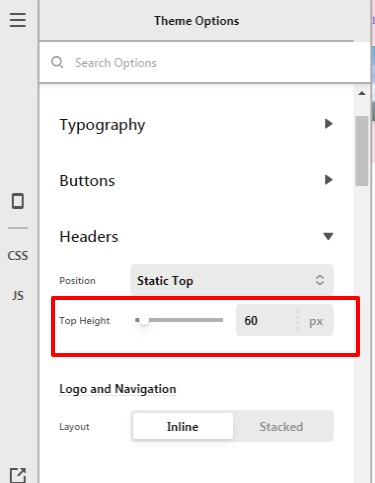Image resolution: width=375 pixels, height=483 pixels.
Task: Open the Position dropdown showing Static Top
Action: 232,280
